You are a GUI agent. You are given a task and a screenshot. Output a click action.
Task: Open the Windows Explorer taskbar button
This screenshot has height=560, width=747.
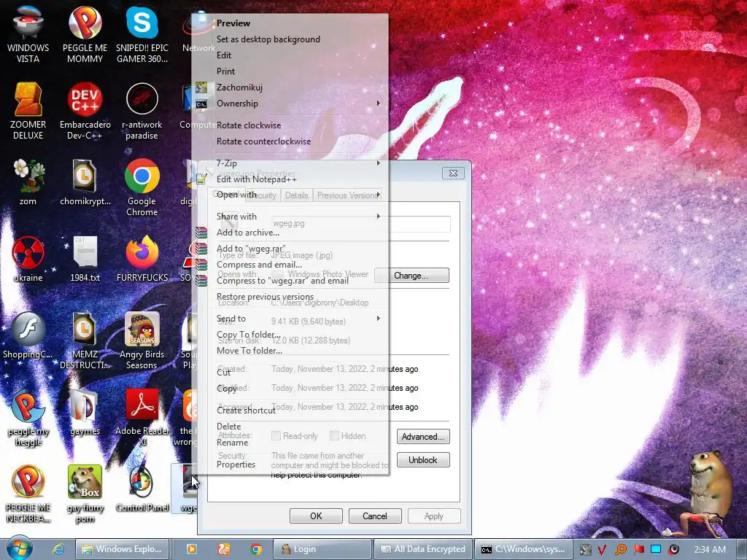(123, 549)
